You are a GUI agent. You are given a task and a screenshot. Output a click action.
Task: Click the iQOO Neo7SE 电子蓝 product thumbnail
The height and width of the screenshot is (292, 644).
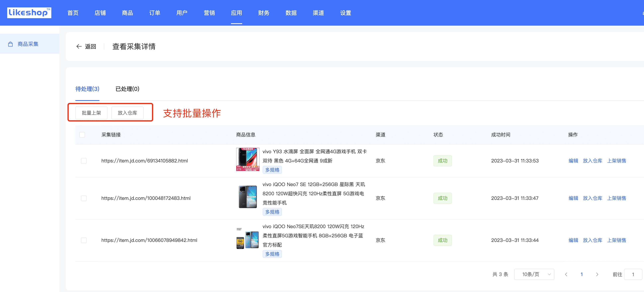coord(248,239)
